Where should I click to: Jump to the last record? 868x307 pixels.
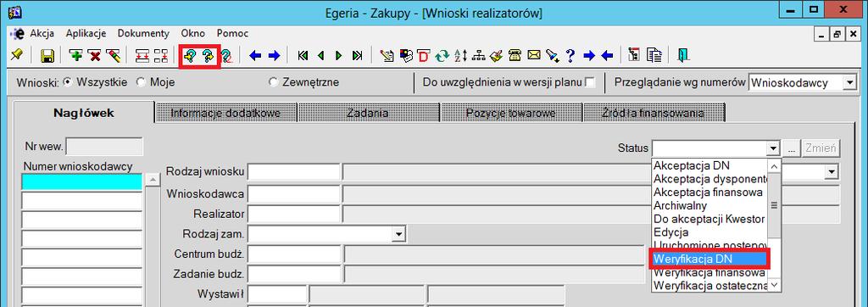pos(357,55)
